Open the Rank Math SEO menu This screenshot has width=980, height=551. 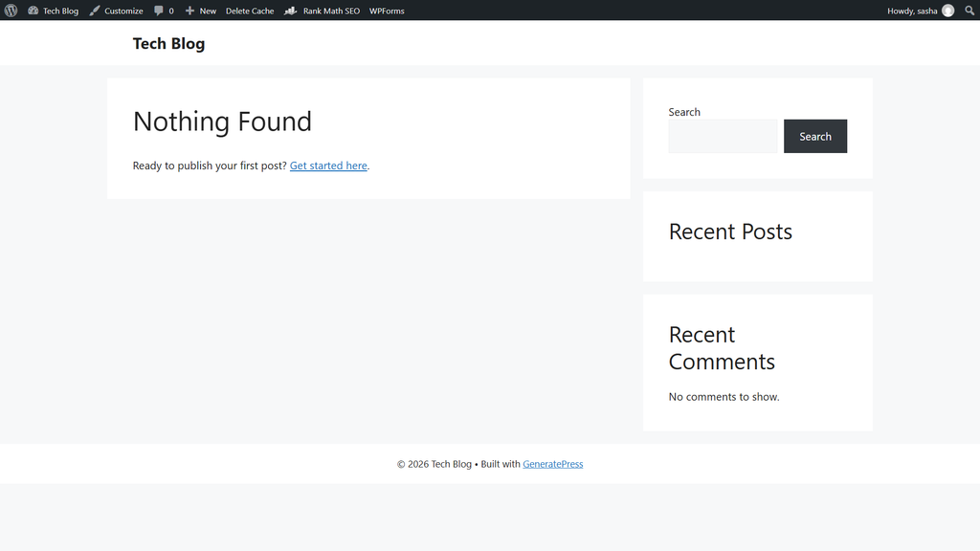click(331, 11)
